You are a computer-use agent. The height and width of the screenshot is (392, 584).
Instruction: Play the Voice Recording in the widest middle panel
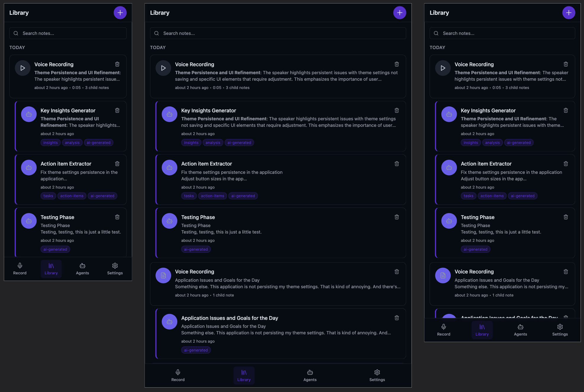tap(163, 68)
